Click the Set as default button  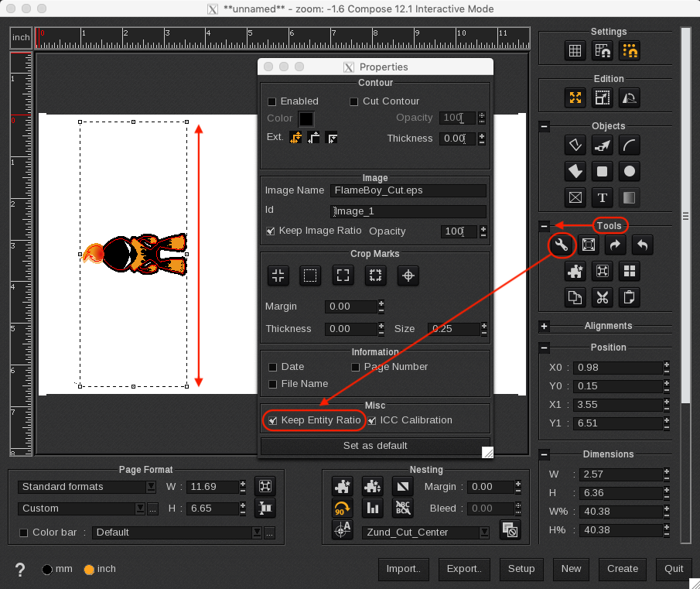click(x=374, y=446)
